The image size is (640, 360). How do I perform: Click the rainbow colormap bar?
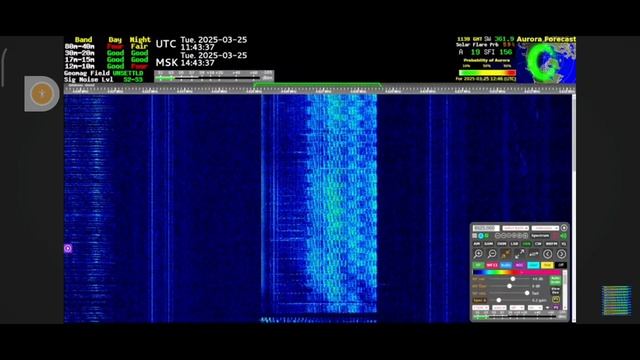coord(516,272)
